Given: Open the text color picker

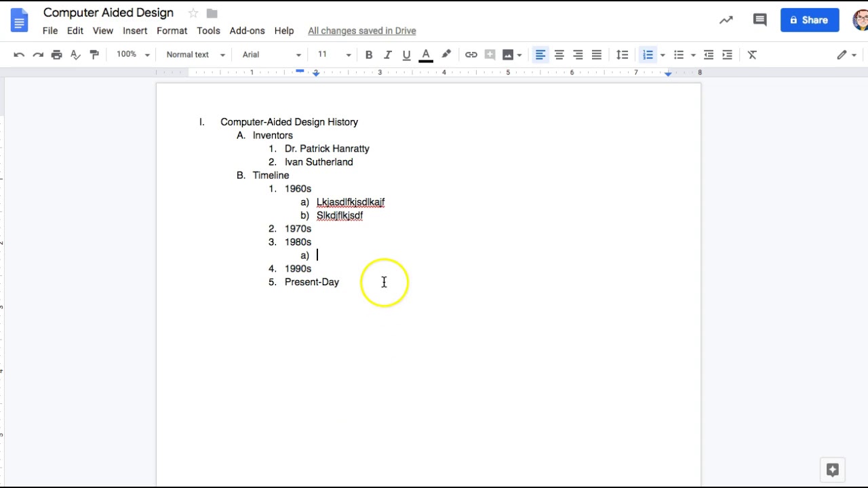Looking at the screenshot, I should [426, 55].
